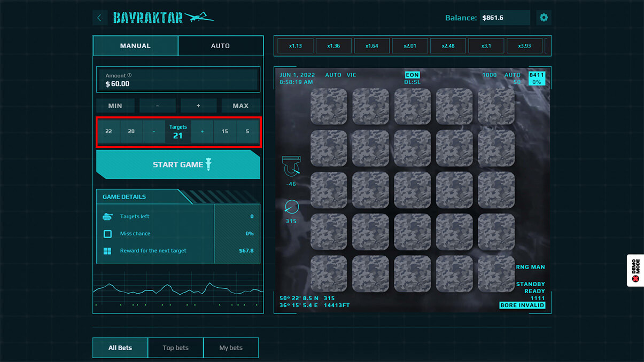Screen dimensions: 644x362
Task: Click the square Miss chance icon
Action: coord(107,233)
